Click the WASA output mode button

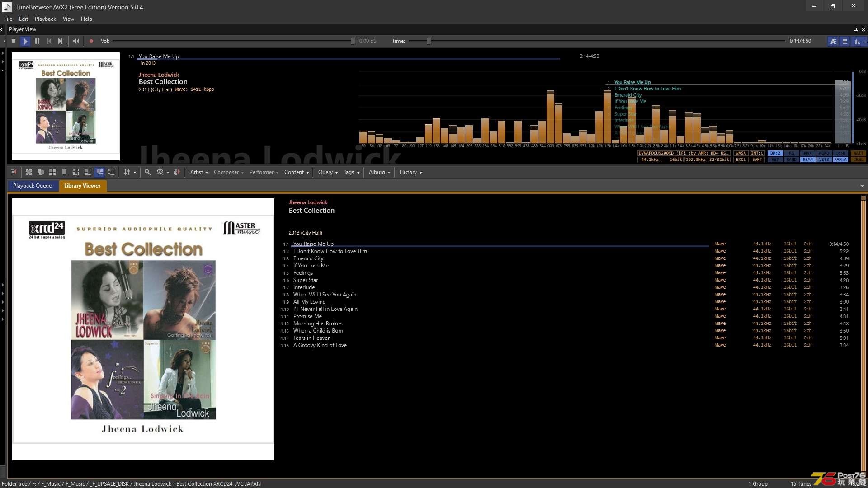coord(741,153)
